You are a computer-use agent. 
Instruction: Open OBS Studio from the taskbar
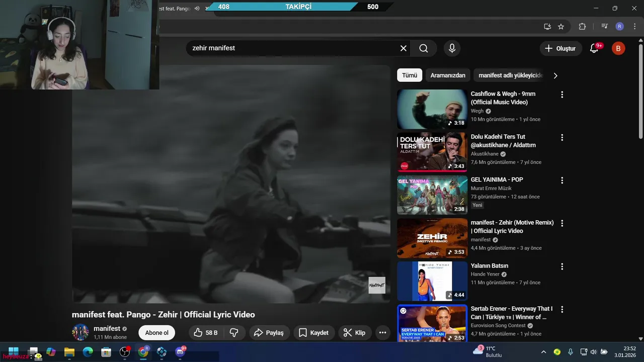[x=125, y=352]
